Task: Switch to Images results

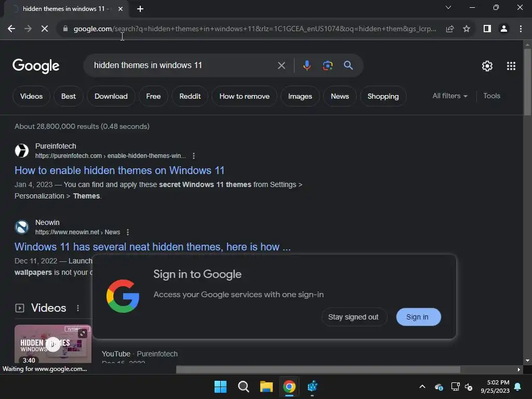Action: [300, 96]
